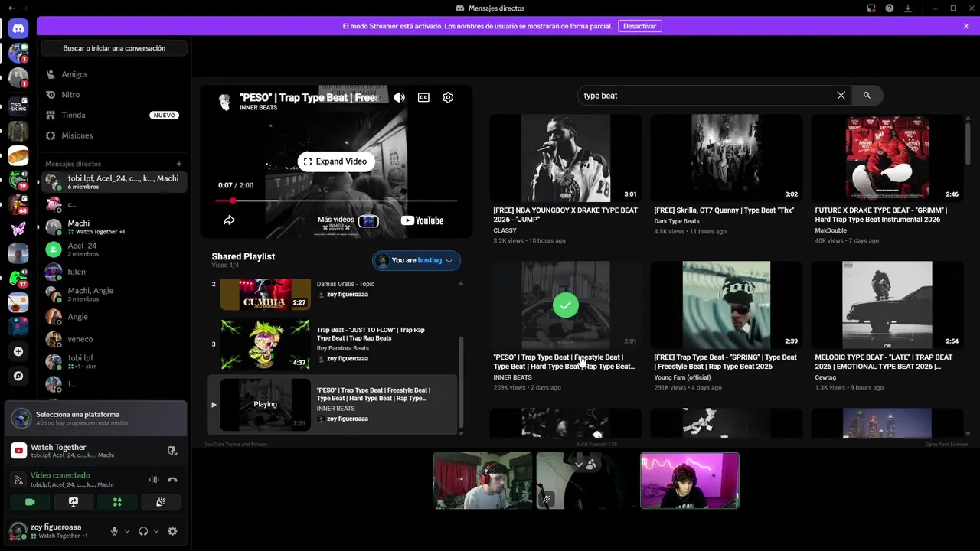Toggle the camera button
This screenshot has height=551, width=980.
click(x=31, y=502)
